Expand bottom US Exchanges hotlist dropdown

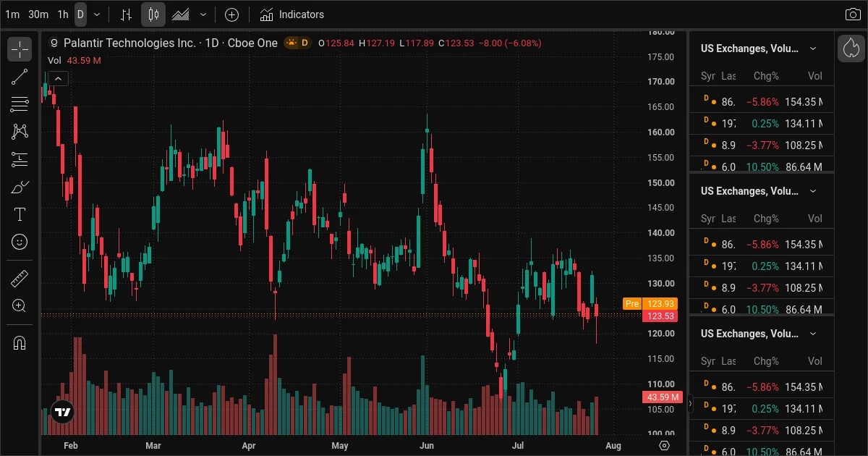813,334
